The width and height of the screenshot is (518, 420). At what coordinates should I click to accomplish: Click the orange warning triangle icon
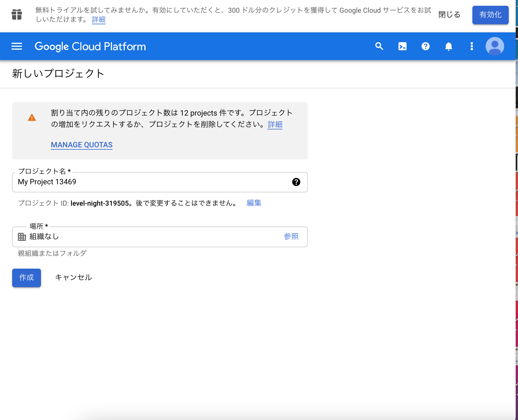pos(32,117)
